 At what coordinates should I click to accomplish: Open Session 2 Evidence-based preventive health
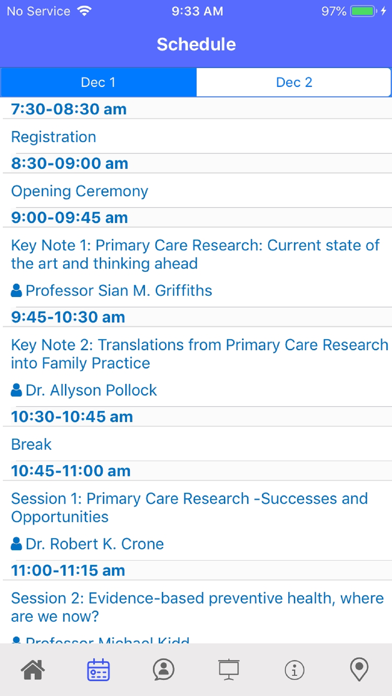tap(197, 607)
